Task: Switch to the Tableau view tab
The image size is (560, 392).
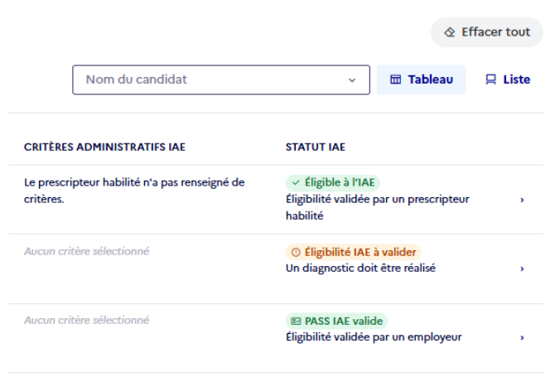Action: 422,80
